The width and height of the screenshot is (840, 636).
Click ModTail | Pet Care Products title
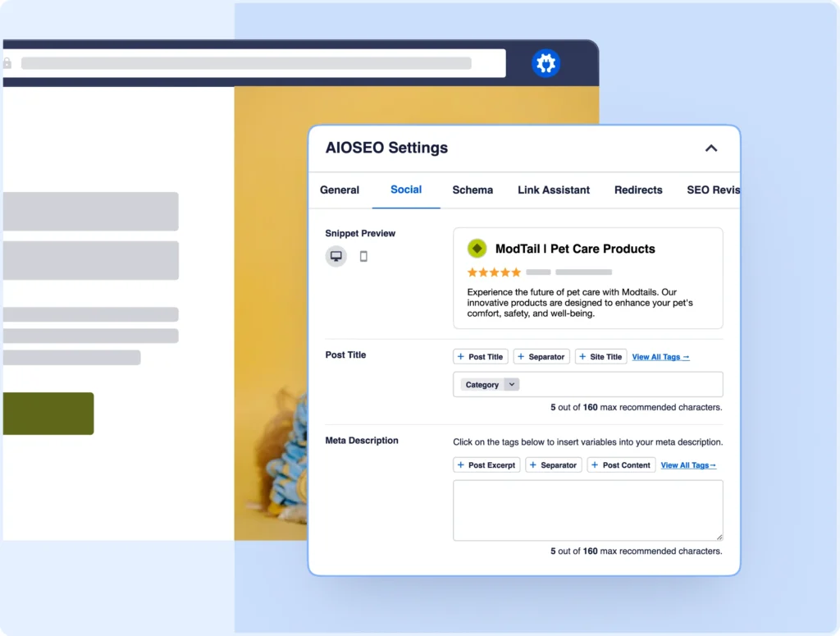coord(575,249)
